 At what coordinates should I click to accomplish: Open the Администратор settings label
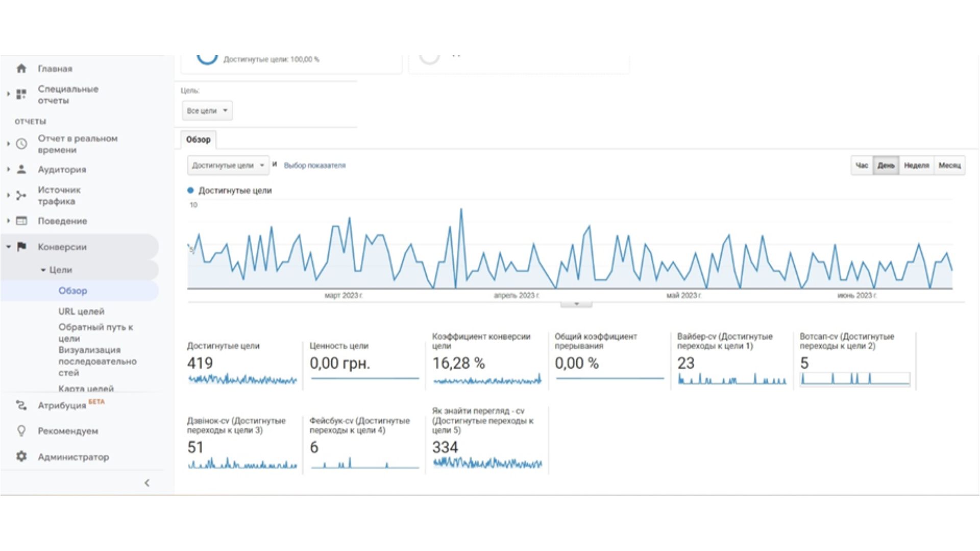[x=73, y=457]
